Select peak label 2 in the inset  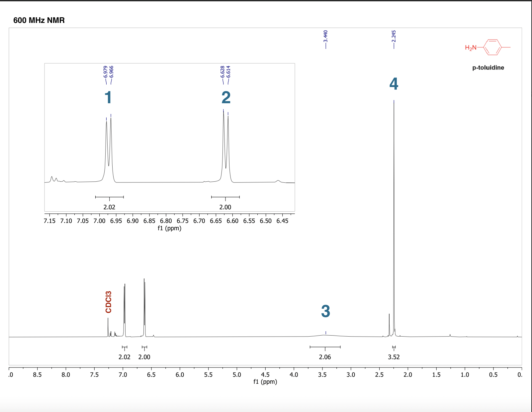pyautogui.click(x=226, y=97)
